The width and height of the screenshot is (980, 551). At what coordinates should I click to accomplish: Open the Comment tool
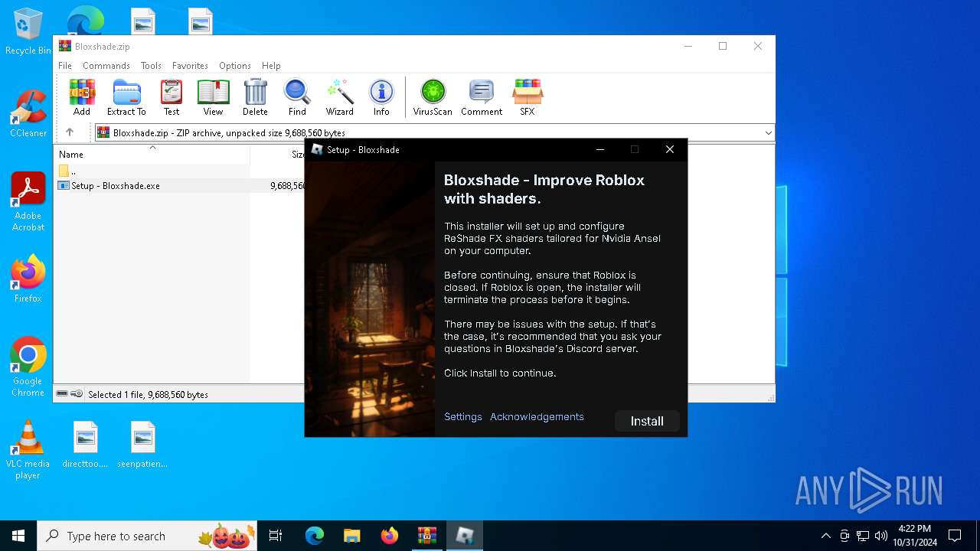click(x=482, y=97)
